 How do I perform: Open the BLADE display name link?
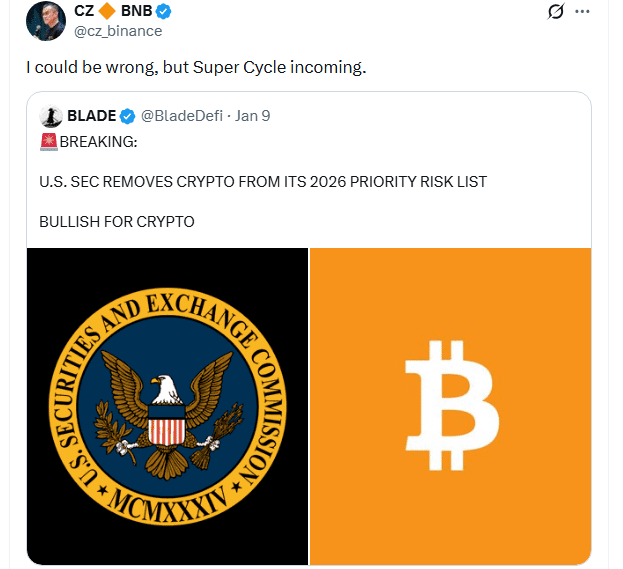91,115
